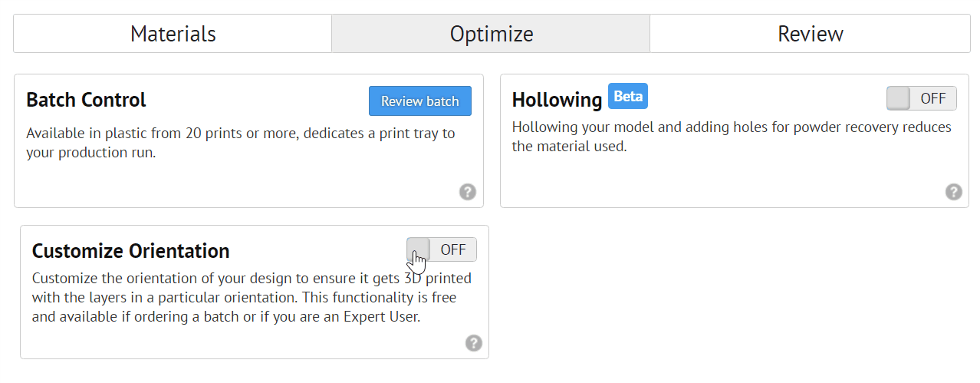The width and height of the screenshot is (980, 383).
Task: Click the Hollowing heading text
Action: pos(557,100)
